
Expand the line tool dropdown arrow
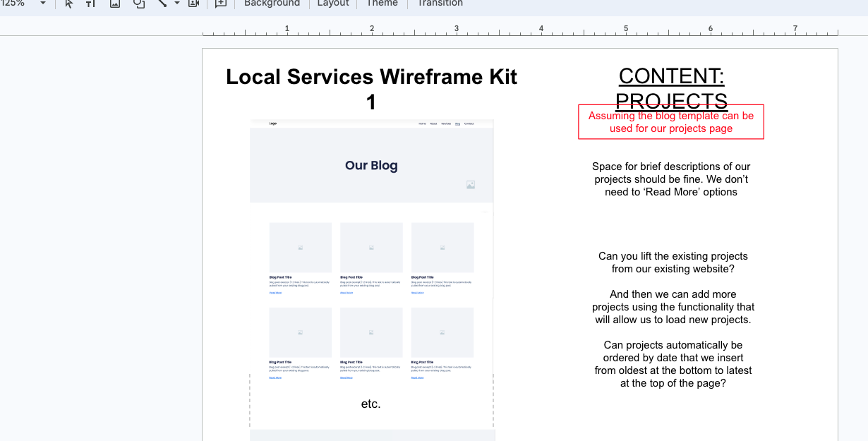177,4
